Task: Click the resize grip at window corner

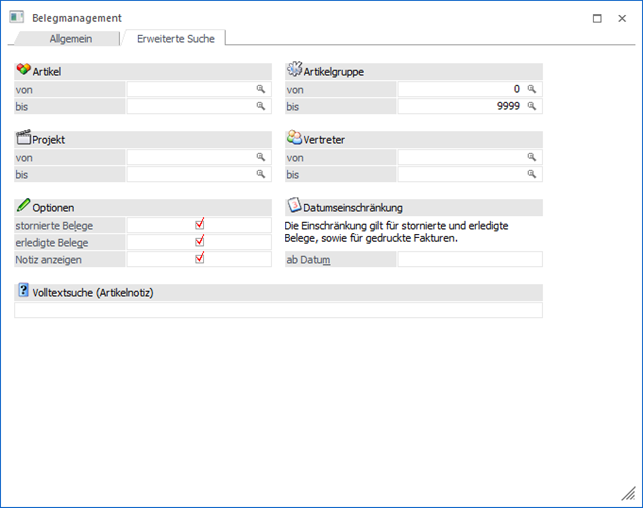Action: point(628,493)
